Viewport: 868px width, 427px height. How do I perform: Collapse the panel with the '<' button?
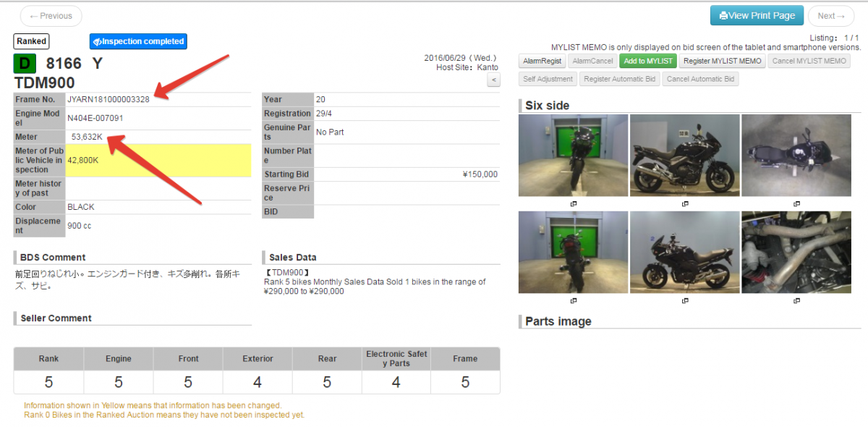pos(493,80)
